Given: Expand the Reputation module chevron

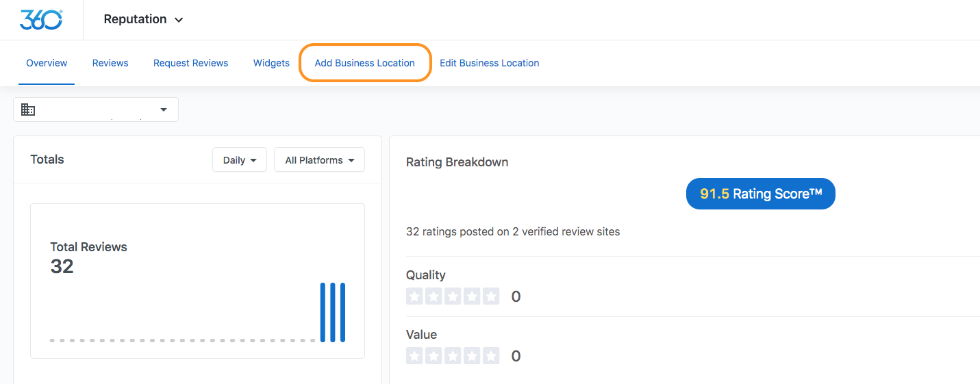Looking at the screenshot, I should tap(179, 20).
